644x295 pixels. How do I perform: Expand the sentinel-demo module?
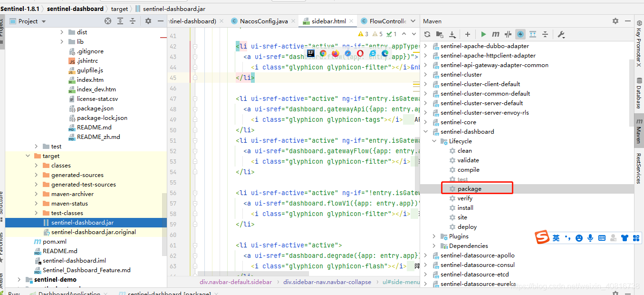click(19, 279)
